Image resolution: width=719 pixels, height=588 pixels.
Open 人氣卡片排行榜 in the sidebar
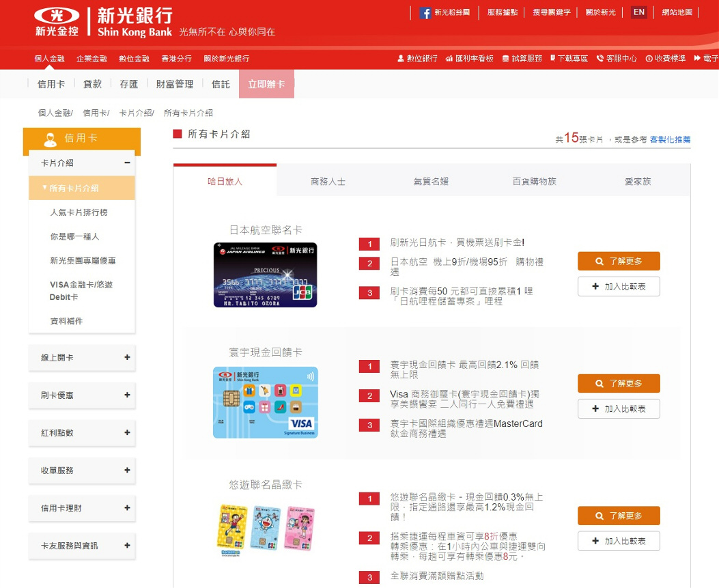click(x=79, y=212)
